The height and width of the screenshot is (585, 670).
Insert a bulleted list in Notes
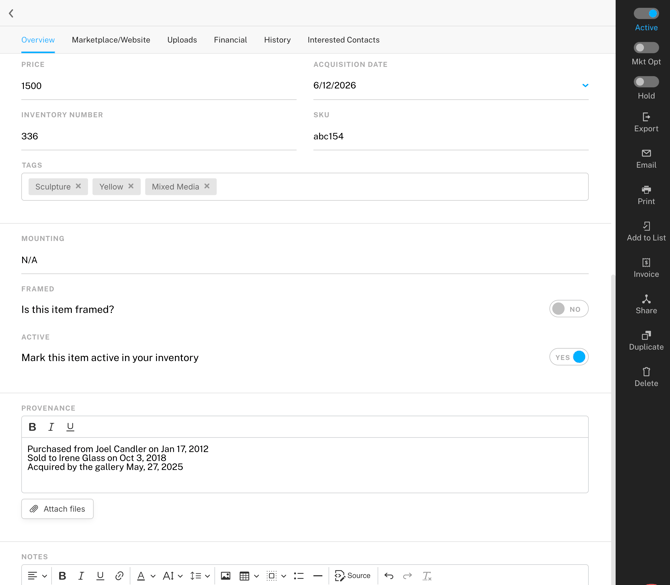pyautogui.click(x=299, y=576)
